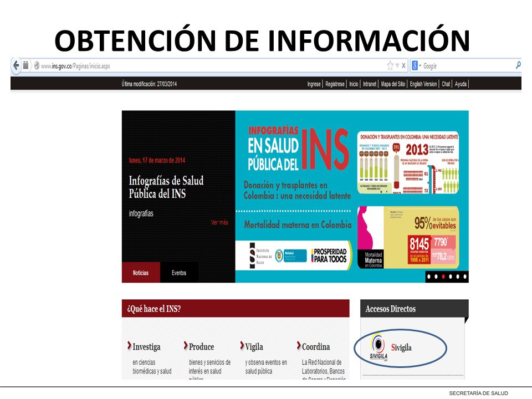532x399 pixels.
Task: Bookmark page with the star icon
Action: (390, 65)
